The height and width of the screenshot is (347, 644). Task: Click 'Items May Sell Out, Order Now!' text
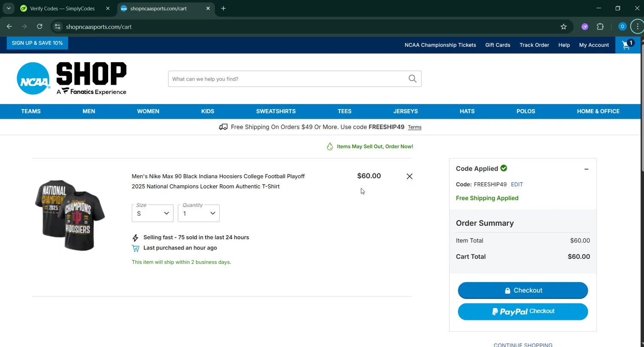375,146
